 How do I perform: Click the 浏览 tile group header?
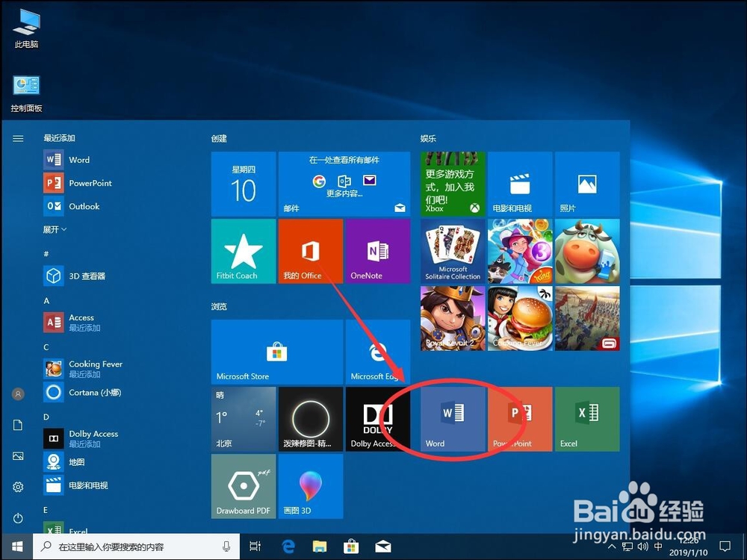click(x=219, y=307)
